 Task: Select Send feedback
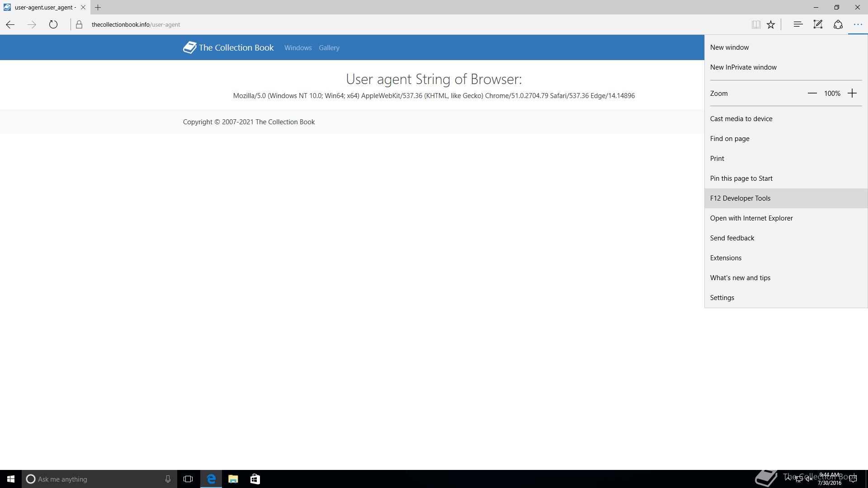tap(786, 238)
